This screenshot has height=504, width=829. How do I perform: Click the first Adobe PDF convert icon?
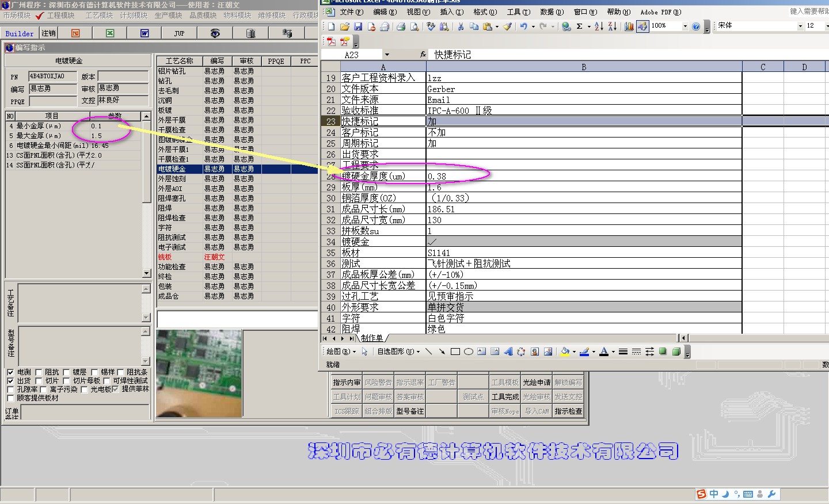tap(332, 41)
